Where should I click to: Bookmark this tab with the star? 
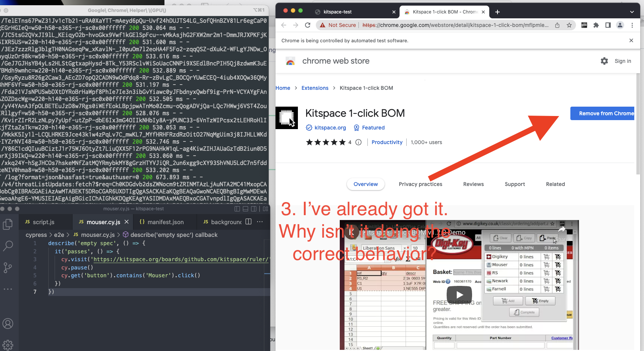point(569,25)
